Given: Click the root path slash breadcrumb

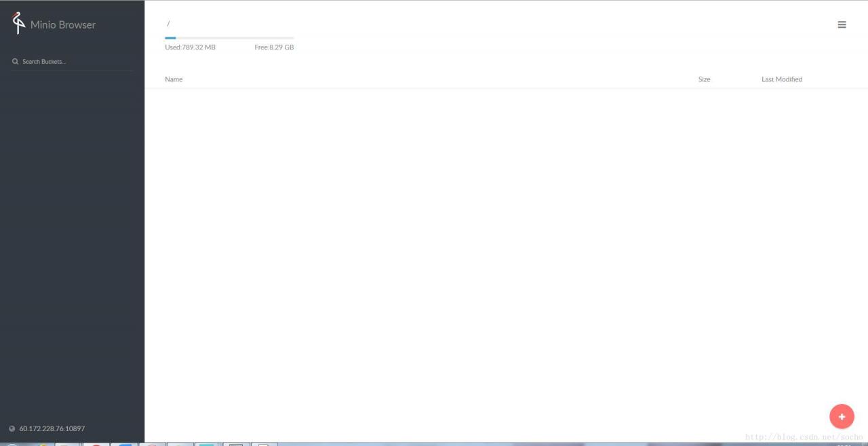Looking at the screenshot, I should click(168, 24).
